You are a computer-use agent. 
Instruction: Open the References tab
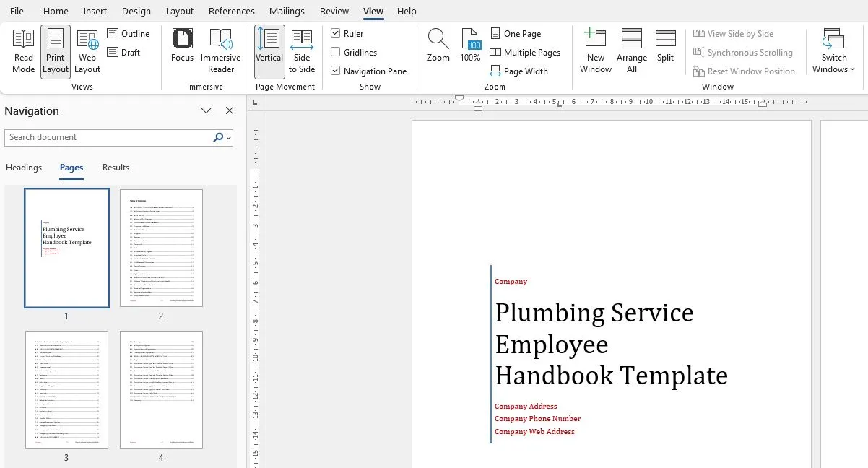coord(232,11)
